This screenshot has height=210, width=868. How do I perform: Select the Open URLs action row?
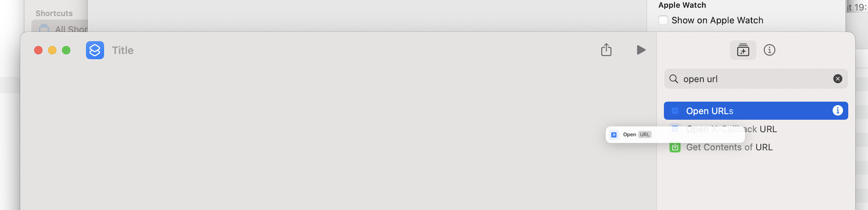[756, 111]
